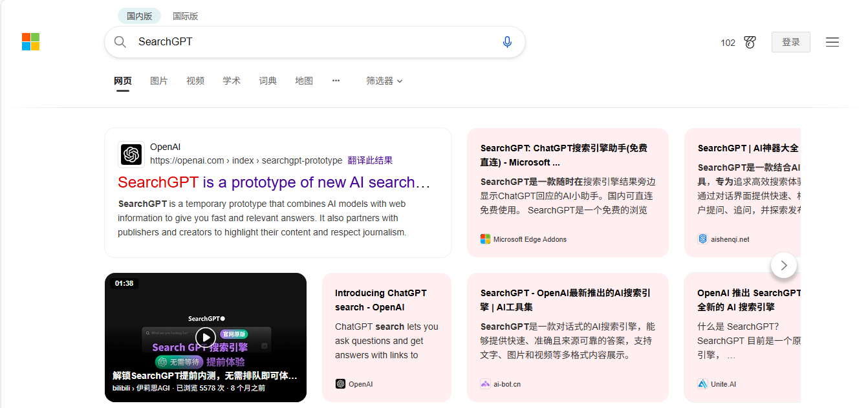Image resolution: width=868 pixels, height=408 pixels.
Task: Click the ai-bot.cn favicon
Action: tap(485, 384)
